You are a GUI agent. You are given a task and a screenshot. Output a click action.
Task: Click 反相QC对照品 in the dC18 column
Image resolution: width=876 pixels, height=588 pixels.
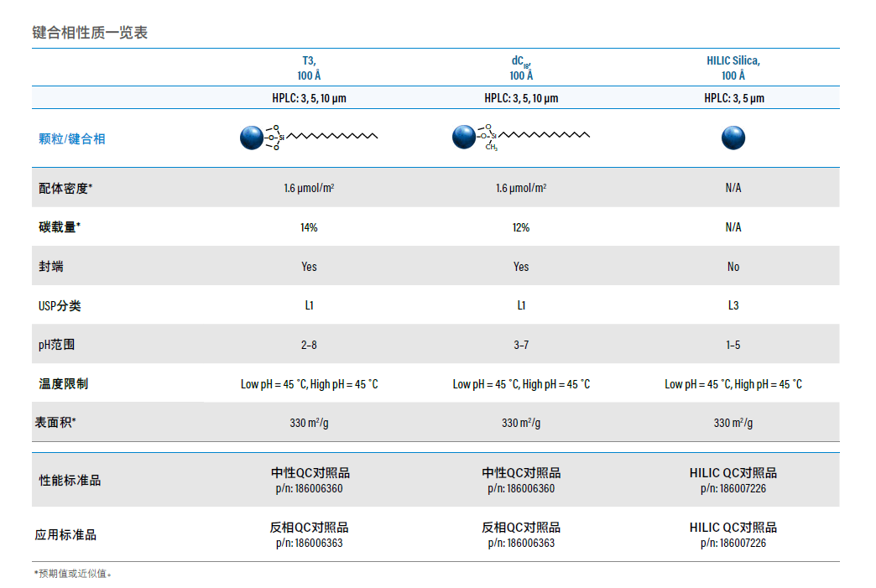[x=521, y=527]
